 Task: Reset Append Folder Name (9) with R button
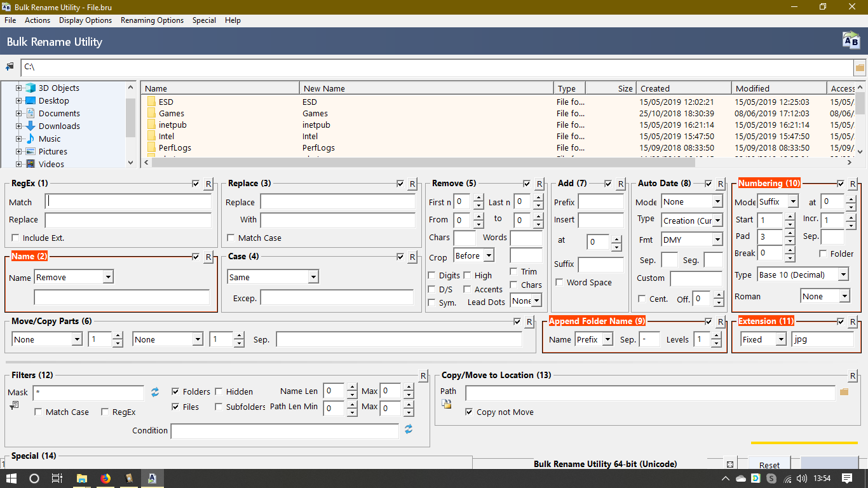click(x=721, y=322)
